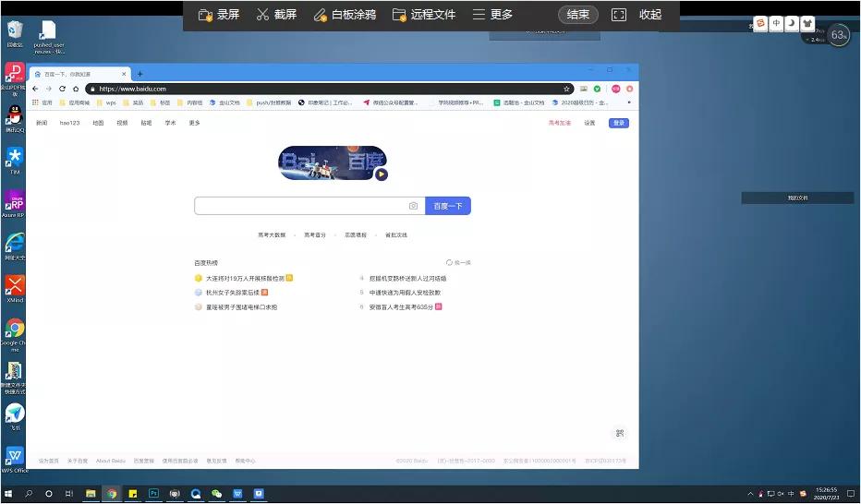Open a new Chrome tab

(140, 74)
